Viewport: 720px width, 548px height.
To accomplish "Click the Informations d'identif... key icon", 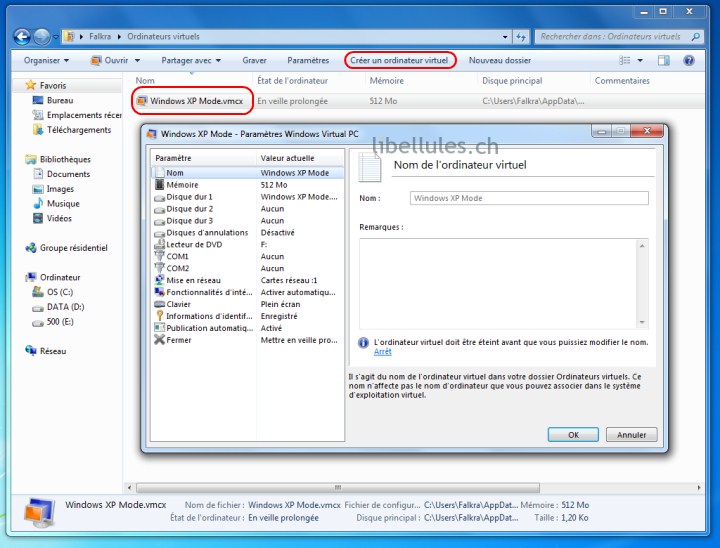I will (x=159, y=316).
